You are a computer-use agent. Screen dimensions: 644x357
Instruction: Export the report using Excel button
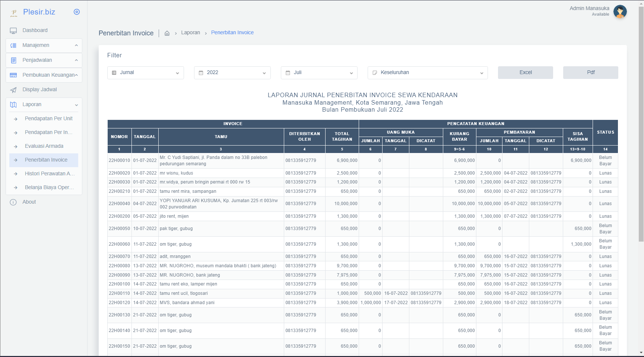pyautogui.click(x=525, y=73)
